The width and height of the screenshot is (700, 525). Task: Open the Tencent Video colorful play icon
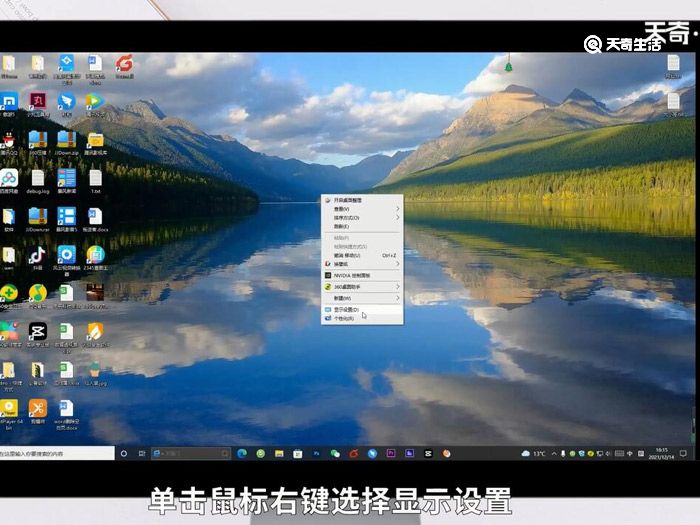tap(95, 101)
